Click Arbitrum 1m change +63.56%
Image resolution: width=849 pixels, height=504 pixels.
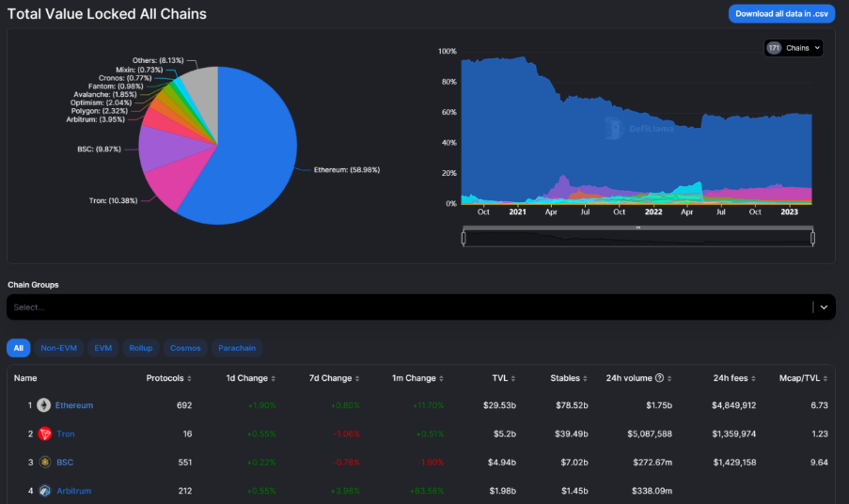tap(427, 491)
